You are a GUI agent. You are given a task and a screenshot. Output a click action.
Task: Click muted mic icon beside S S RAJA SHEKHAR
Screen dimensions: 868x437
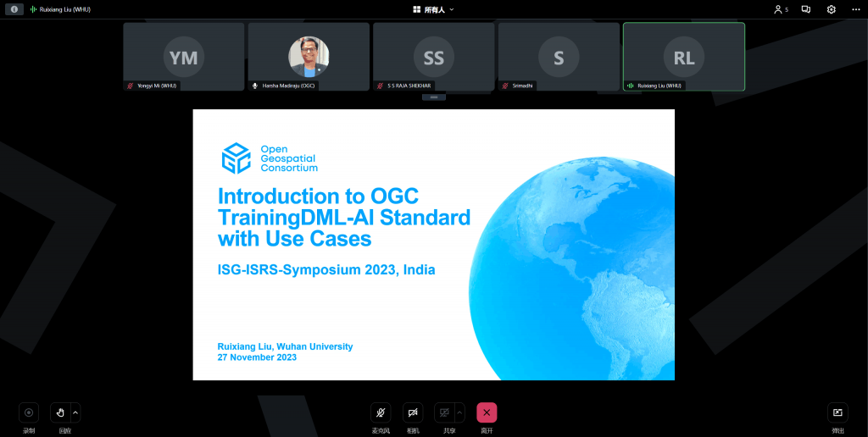click(381, 86)
